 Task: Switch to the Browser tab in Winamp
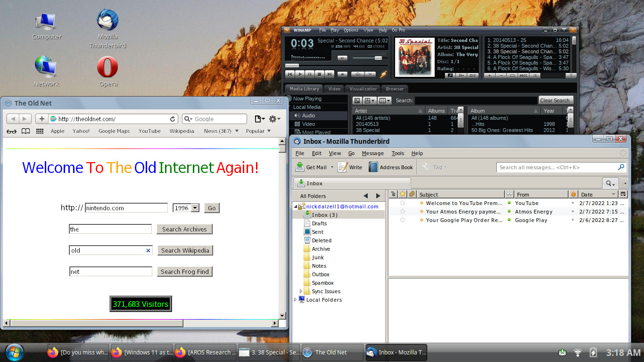(395, 89)
